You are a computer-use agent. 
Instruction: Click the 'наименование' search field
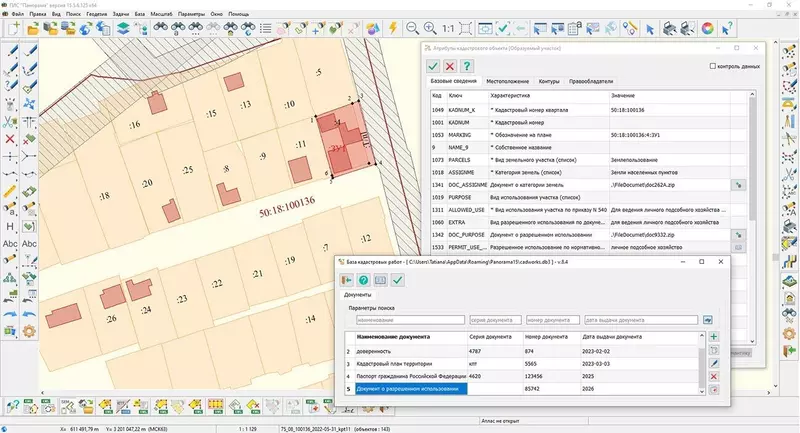click(410, 320)
